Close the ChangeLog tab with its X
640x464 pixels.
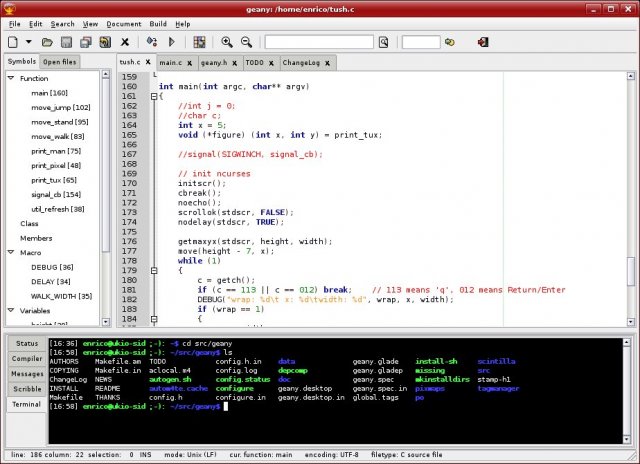[327, 63]
